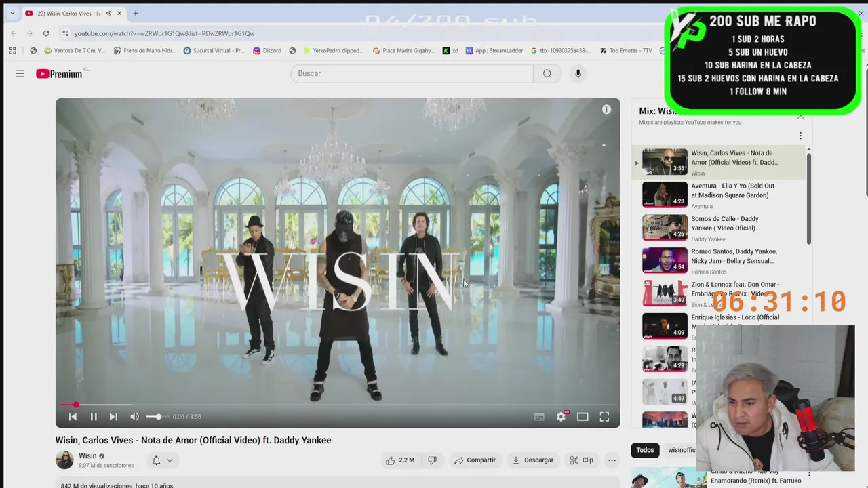
Task: Start voice search with microphone icon
Action: pos(578,73)
